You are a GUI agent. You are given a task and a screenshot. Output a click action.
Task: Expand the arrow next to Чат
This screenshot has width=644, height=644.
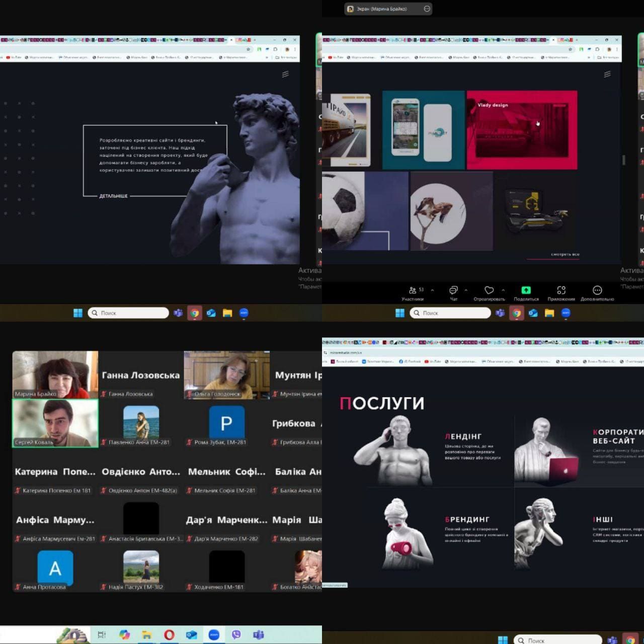point(466,290)
